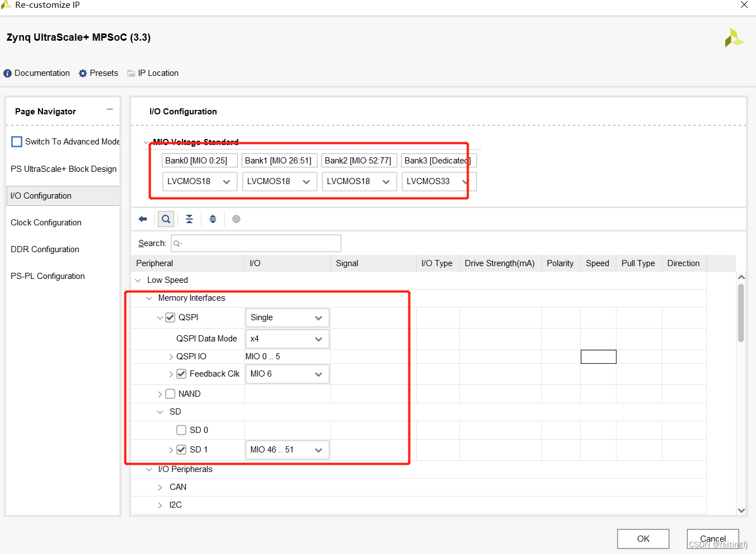Open Bank3 LVCMOS33 voltage dropdown
This screenshot has height=554, width=756.
(439, 181)
